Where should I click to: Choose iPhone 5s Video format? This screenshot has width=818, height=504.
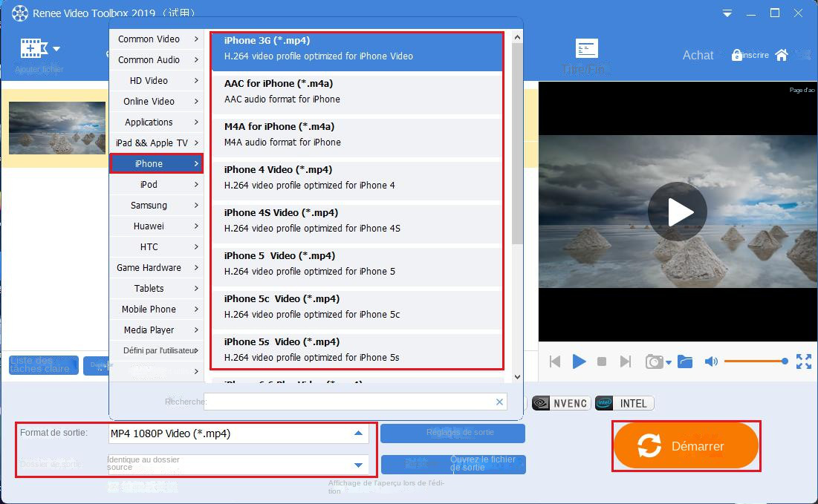click(357, 350)
